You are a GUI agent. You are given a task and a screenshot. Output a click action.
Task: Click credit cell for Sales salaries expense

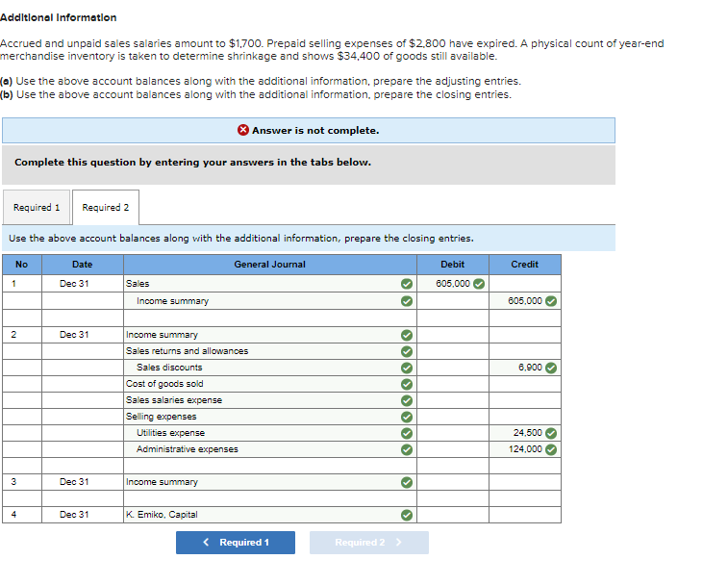(525, 400)
